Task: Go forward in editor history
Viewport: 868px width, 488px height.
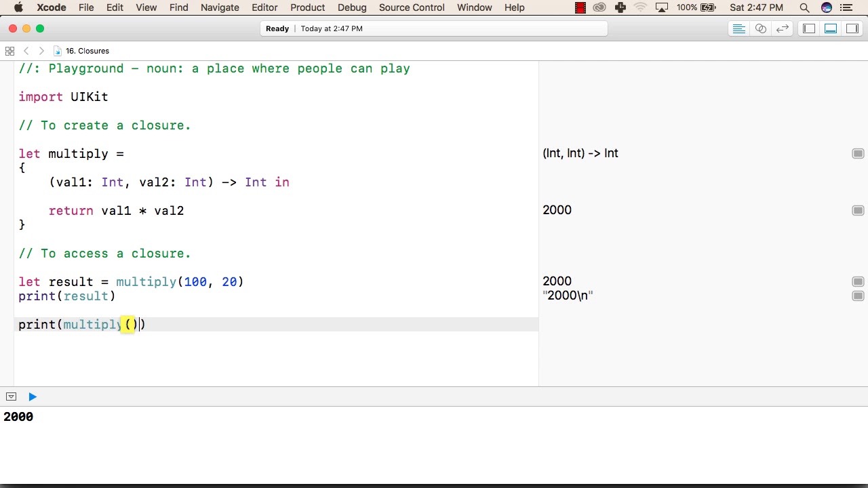Action: point(41,51)
